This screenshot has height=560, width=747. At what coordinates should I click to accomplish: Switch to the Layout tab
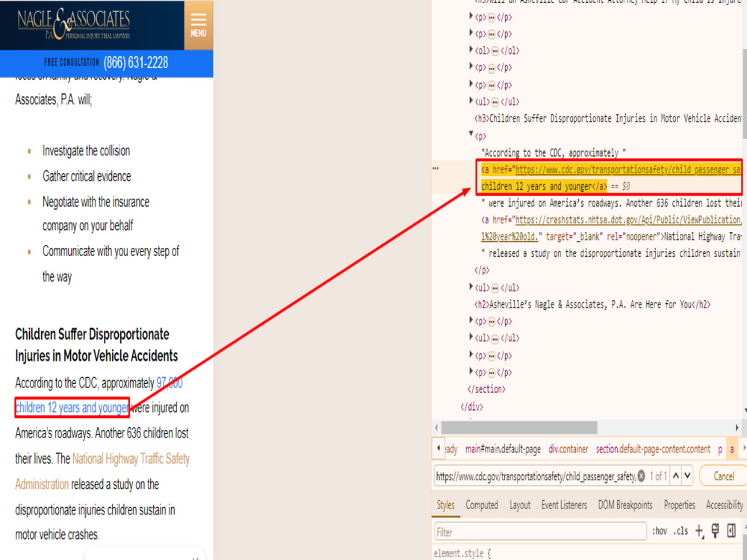tap(520, 505)
